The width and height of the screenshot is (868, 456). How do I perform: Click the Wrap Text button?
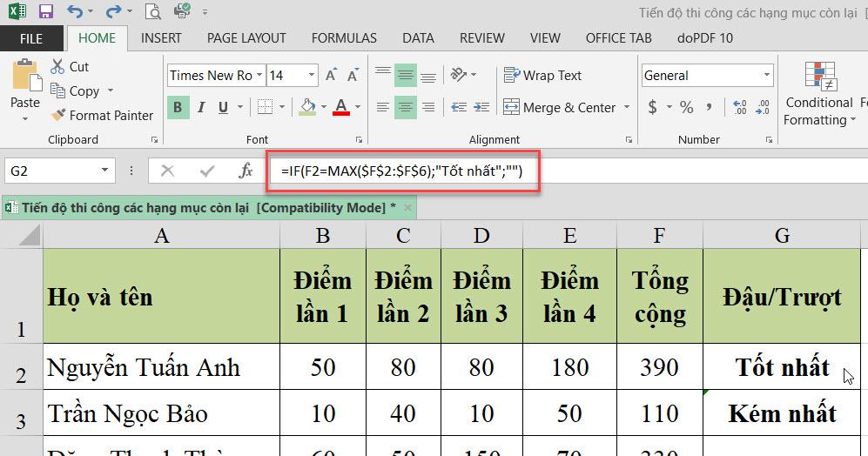pos(542,75)
